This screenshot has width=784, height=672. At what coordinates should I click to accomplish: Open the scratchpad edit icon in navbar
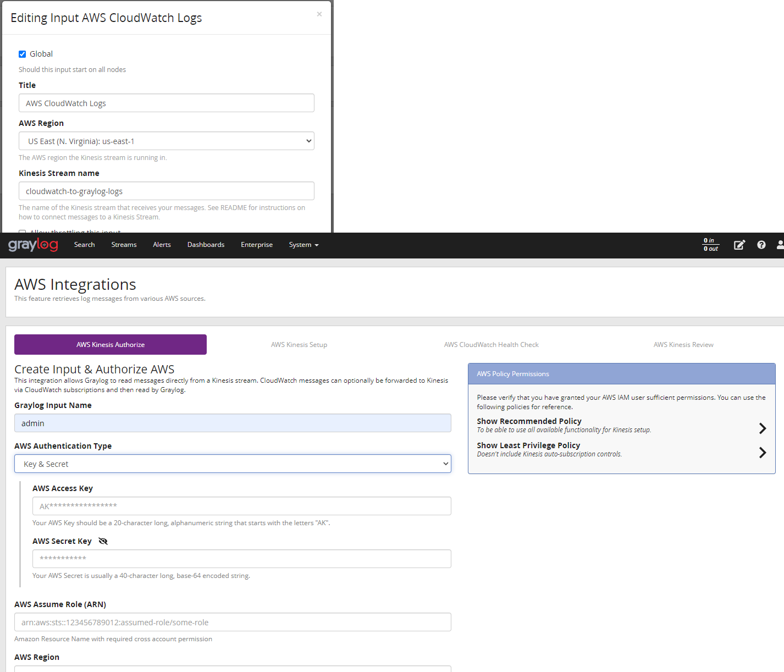pos(739,245)
